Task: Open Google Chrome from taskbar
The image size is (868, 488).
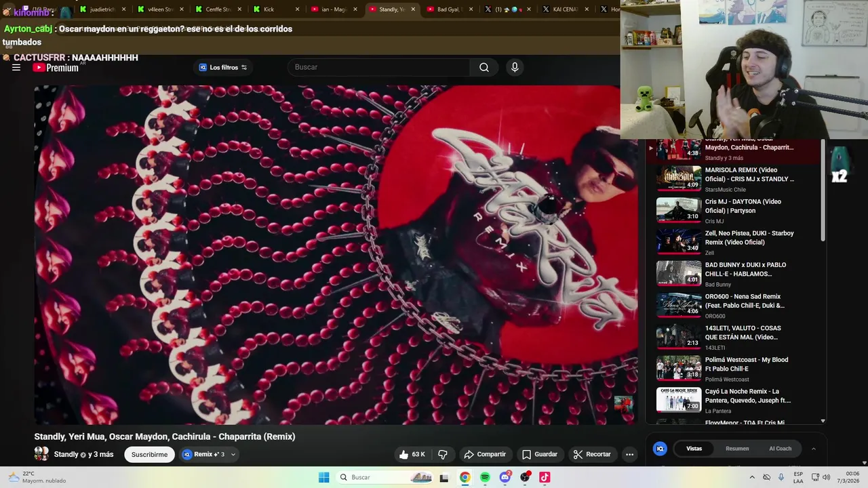Action: pos(465,477)
